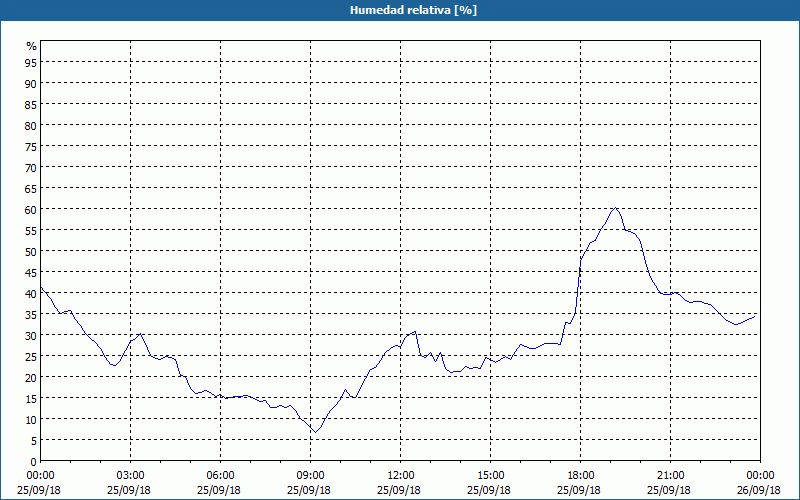
Task: Click the humidity peak near 60% after 18:00
Action: [x=616, y=208]
